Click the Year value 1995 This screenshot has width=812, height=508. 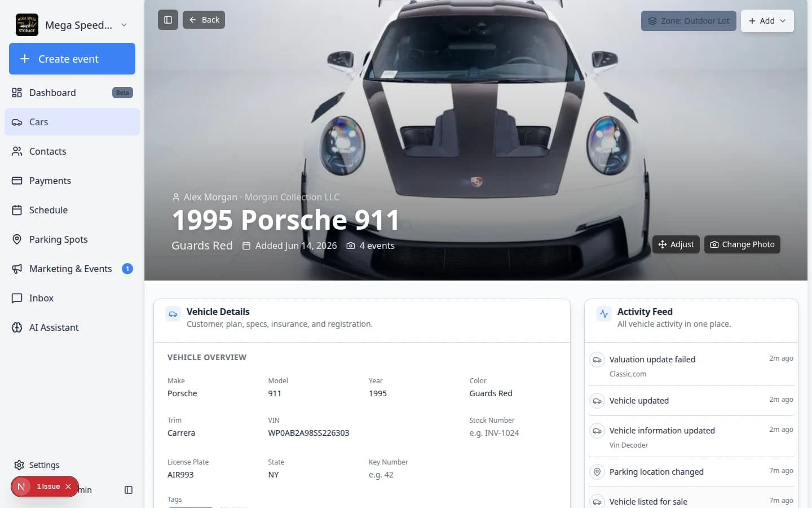378,393
